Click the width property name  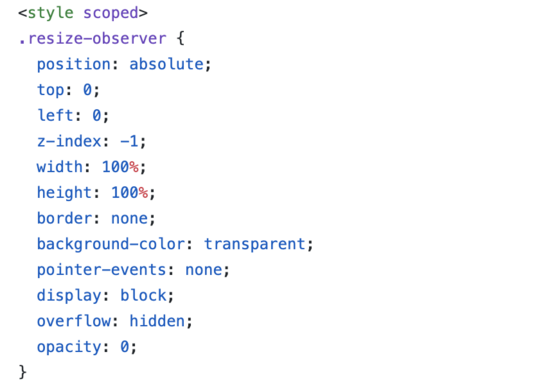[60, 167]
